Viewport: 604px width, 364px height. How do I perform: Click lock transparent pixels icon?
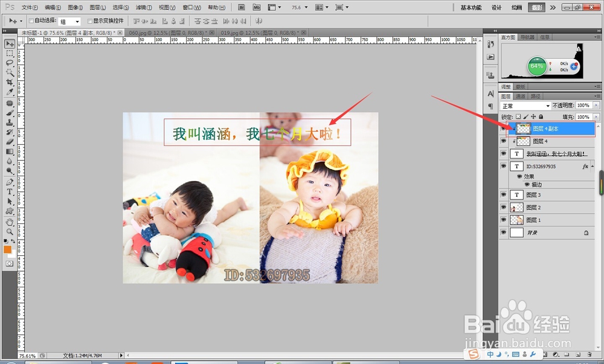pos(518,117)
